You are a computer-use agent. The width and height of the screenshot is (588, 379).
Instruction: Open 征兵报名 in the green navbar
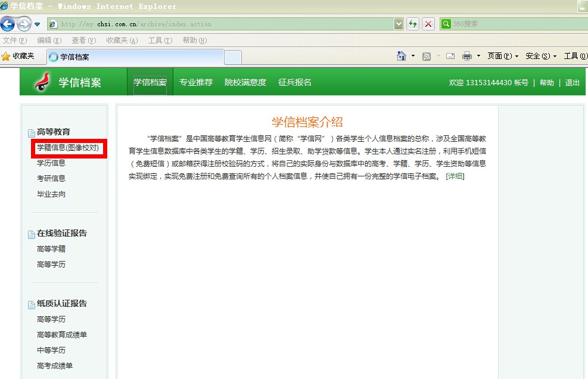(x=295, y=82)
